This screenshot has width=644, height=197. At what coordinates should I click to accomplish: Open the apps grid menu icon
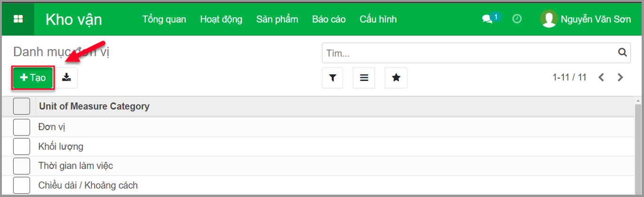pos(18,19)
